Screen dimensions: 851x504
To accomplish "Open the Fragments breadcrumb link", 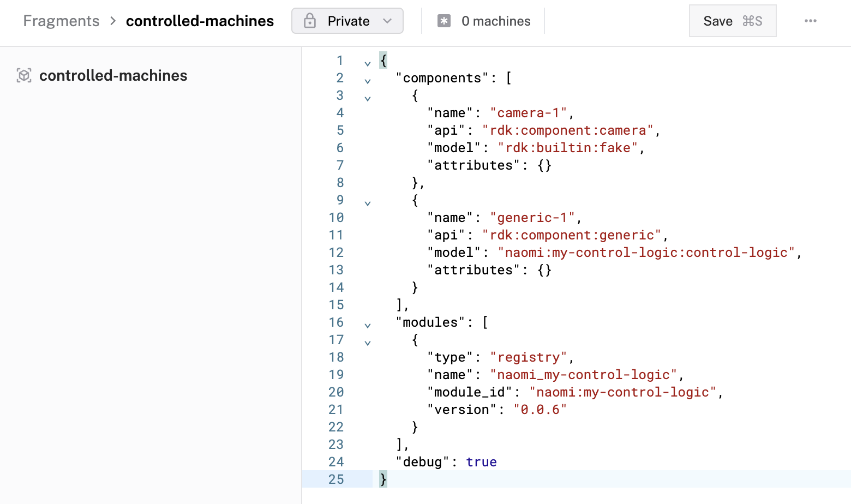I will (x=61, y=21).
